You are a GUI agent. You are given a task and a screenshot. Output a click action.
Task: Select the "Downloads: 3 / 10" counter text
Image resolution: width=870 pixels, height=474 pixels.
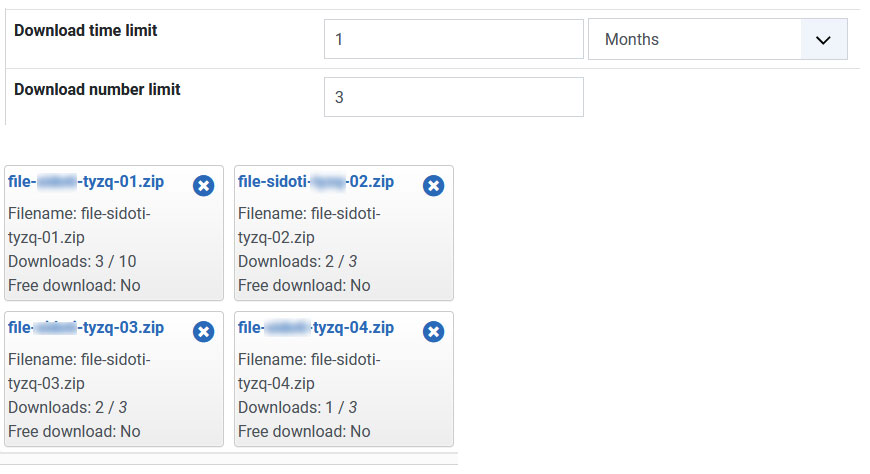tap(72, 262)
